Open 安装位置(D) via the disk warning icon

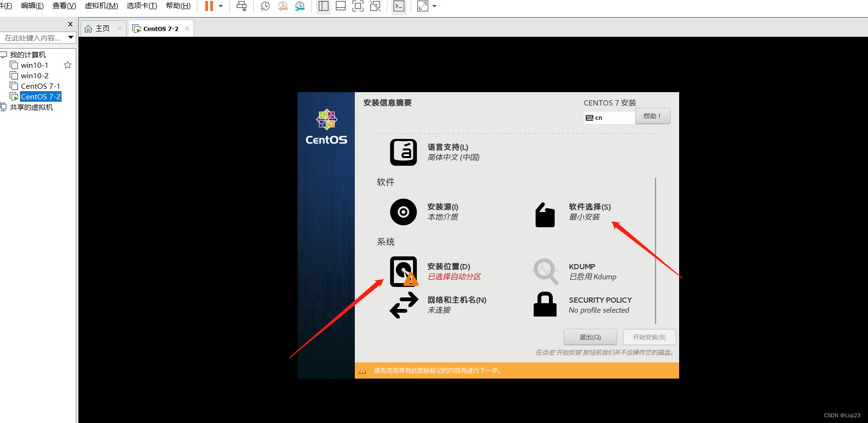click(404, 272)
